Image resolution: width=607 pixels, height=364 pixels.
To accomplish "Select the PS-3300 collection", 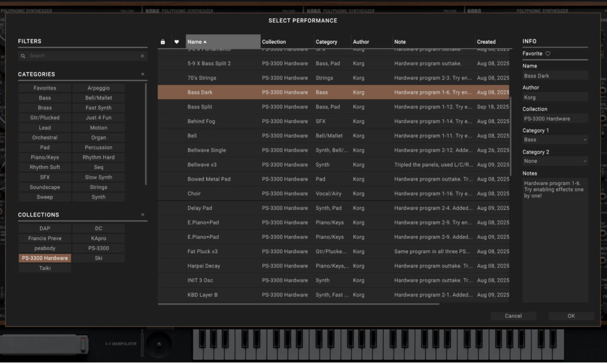I will click(x=98, y=248).
